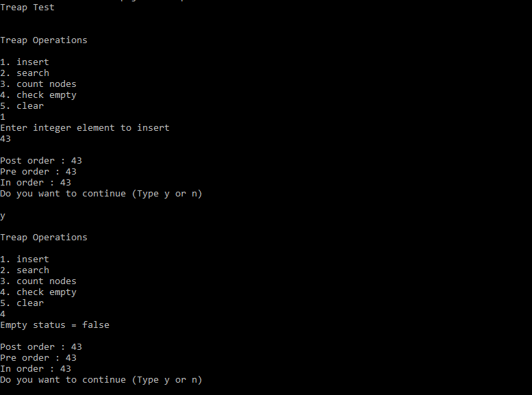Screen dimensions: 532x395
Task: Click the typed 'y' response line
Action: 3,216
